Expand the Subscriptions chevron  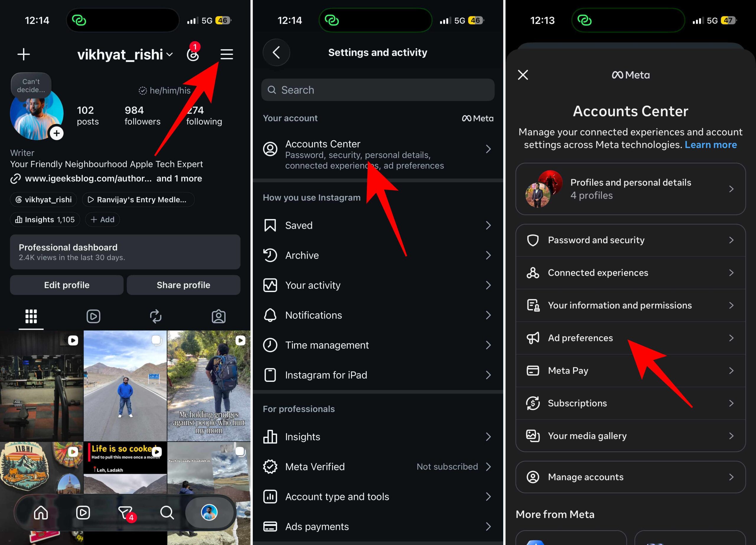click(731, 403)
